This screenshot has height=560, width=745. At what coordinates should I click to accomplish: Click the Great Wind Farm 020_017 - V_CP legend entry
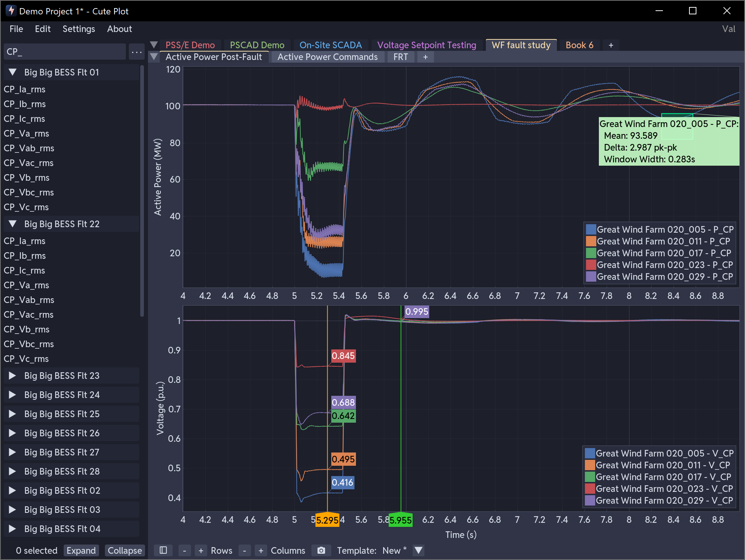(x=659, y=477)
